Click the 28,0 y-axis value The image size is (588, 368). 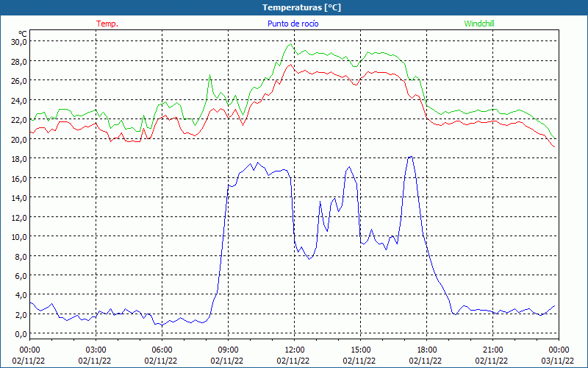19,61
